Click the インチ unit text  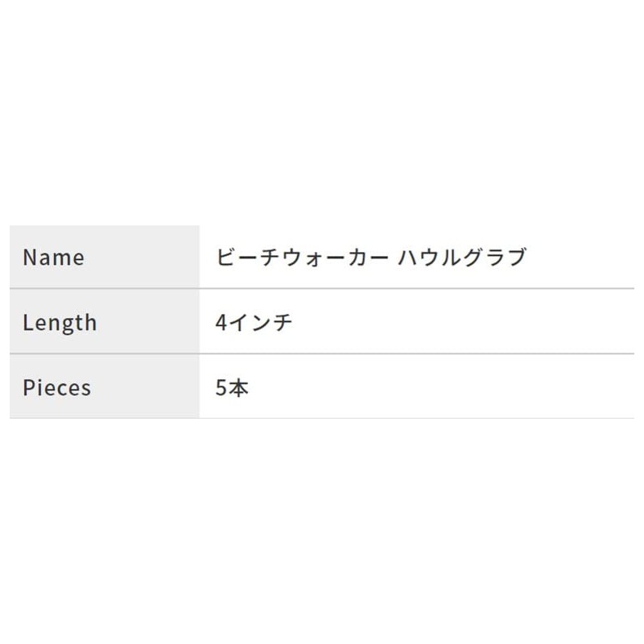(262, 323)
